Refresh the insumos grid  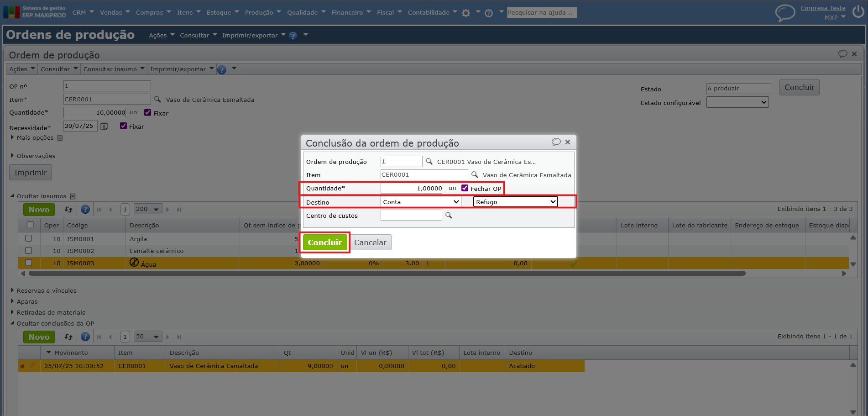click(x=68, y=210)
